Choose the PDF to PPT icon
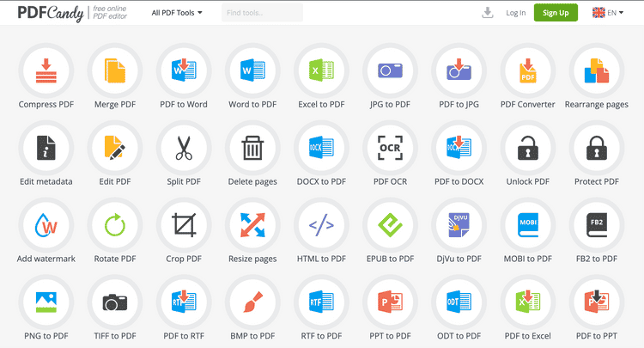The image size is (644, 348). point(597,302)
